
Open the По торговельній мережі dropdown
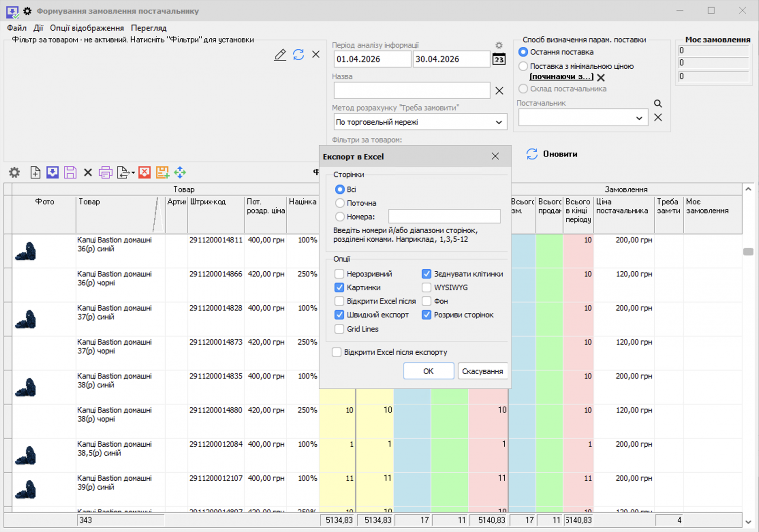pos(499,122)
